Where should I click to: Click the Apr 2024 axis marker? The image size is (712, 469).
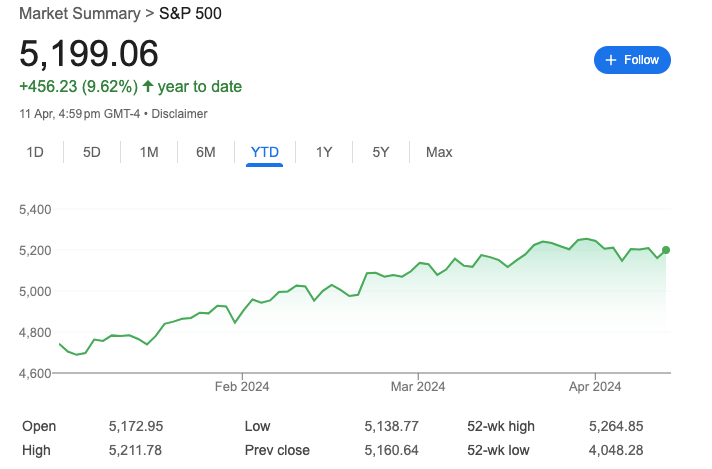tap(595, 386)
